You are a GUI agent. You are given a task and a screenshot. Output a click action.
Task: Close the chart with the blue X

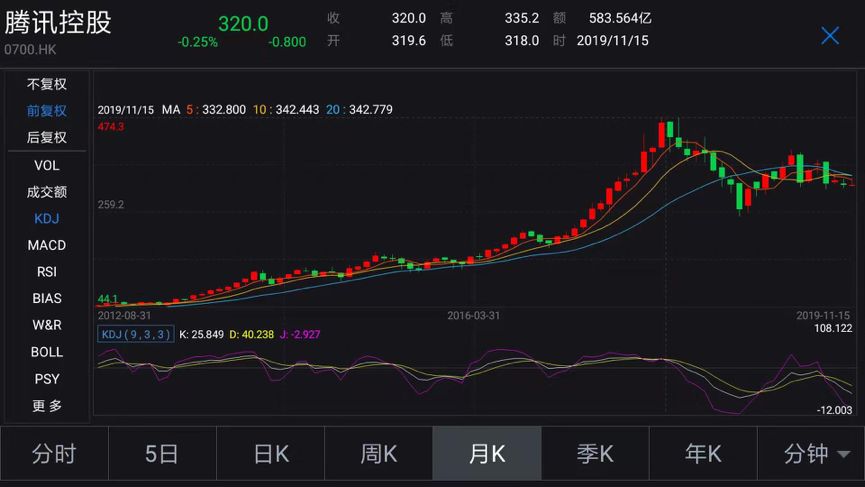point(830,36)
